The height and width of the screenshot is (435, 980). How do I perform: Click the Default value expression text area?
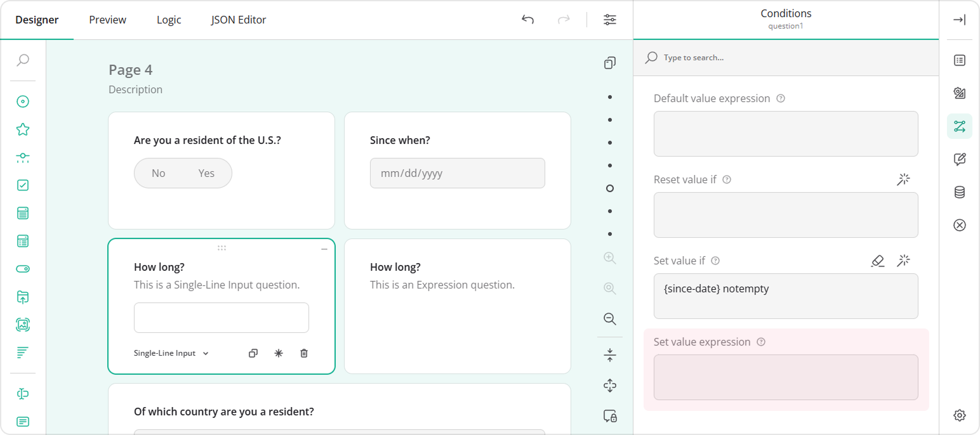786,134
